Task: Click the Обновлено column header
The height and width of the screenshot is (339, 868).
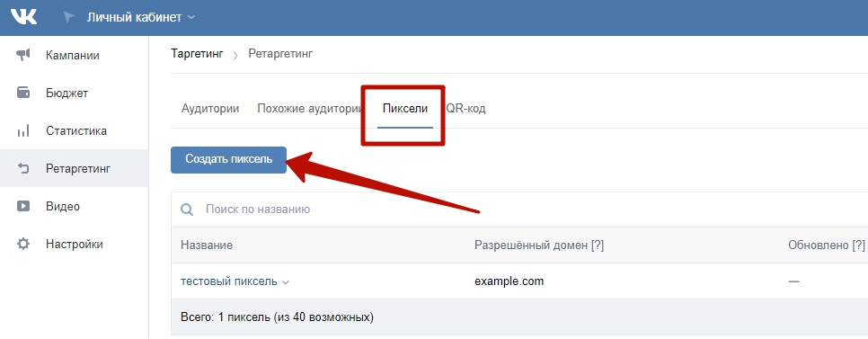Action: point(819,245)
